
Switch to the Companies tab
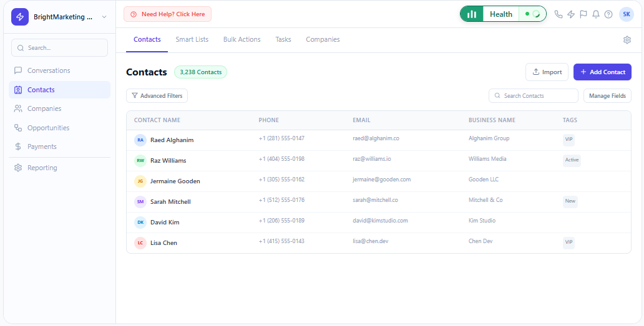point(323,40)
